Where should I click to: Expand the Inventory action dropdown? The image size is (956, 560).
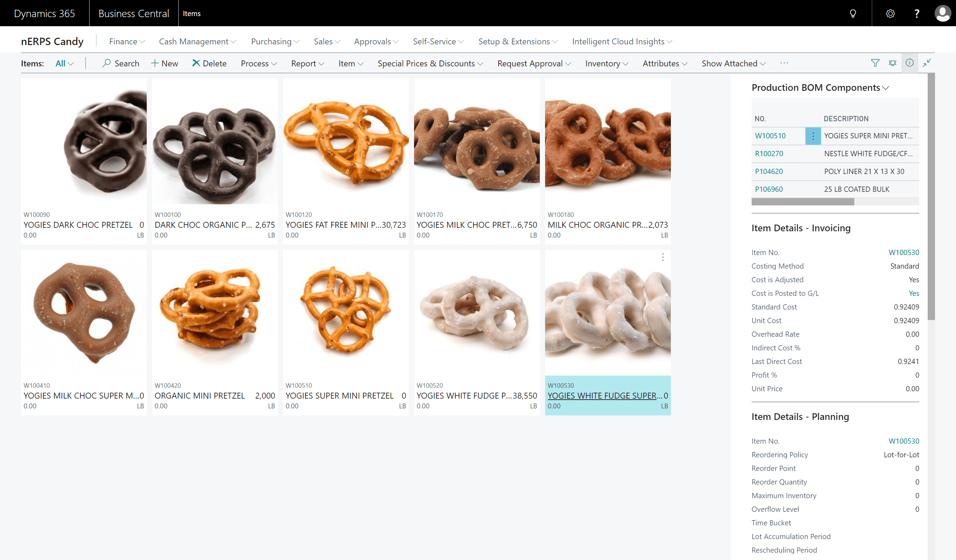[606, 63]
